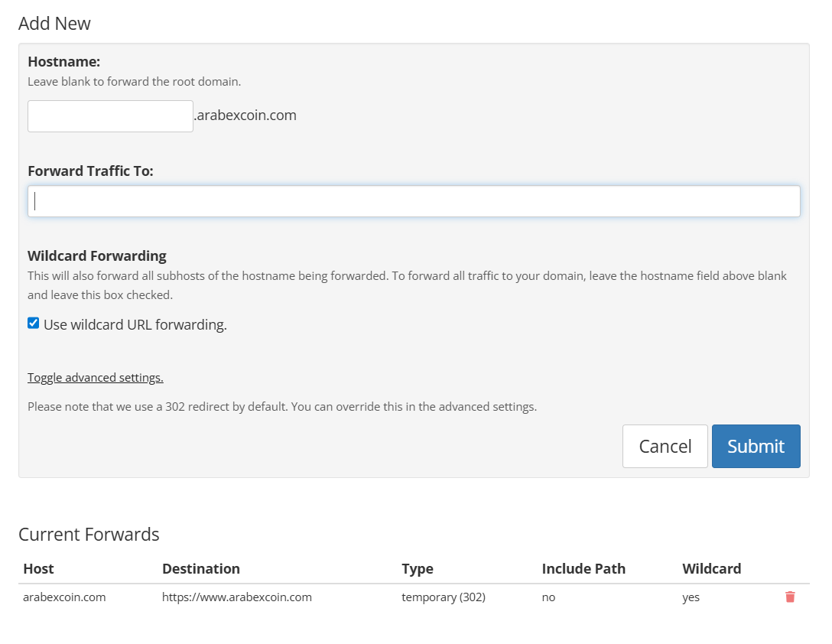Click the temporary (302) type cell
The width and height of the screenshot is (832, 644).
click(x=444, y=597)
